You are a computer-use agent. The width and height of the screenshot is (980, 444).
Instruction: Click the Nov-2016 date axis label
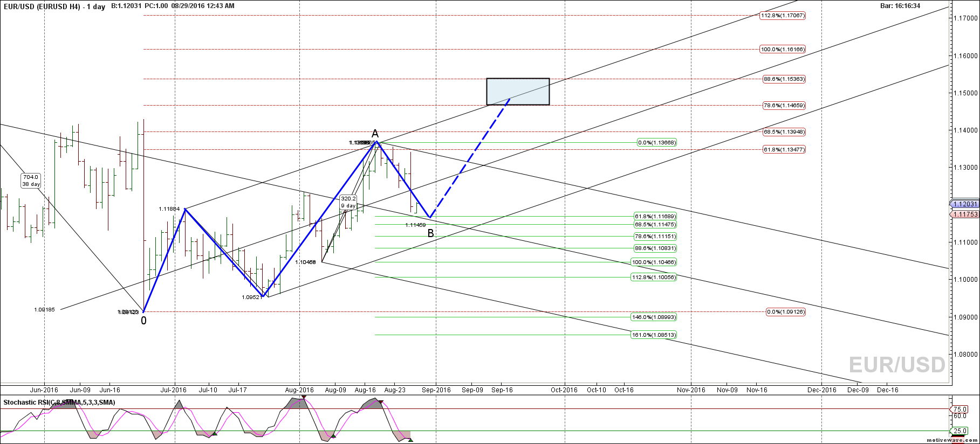click(x=691, y=390)
